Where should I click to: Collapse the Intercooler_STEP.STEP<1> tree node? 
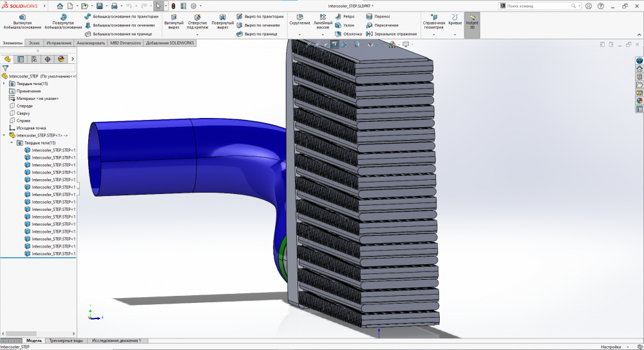pos(5,135)
